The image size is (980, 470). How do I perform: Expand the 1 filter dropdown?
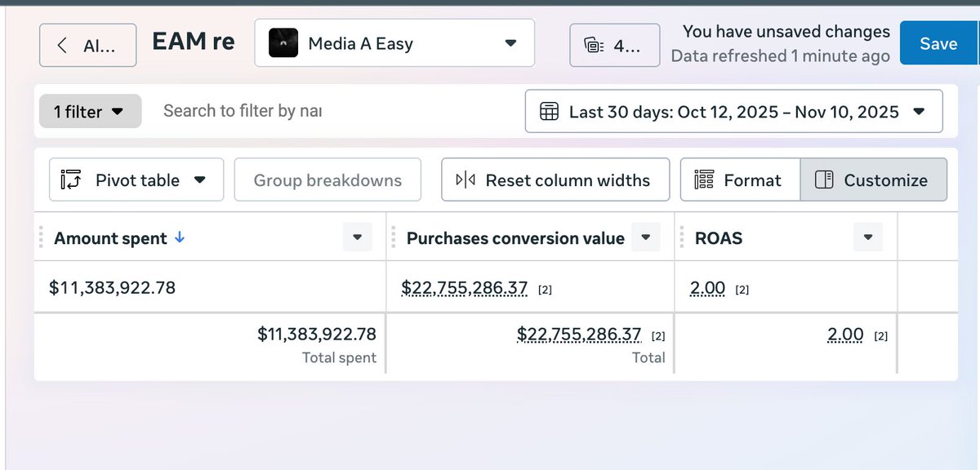pyautogui.click(x=90, y=111)
